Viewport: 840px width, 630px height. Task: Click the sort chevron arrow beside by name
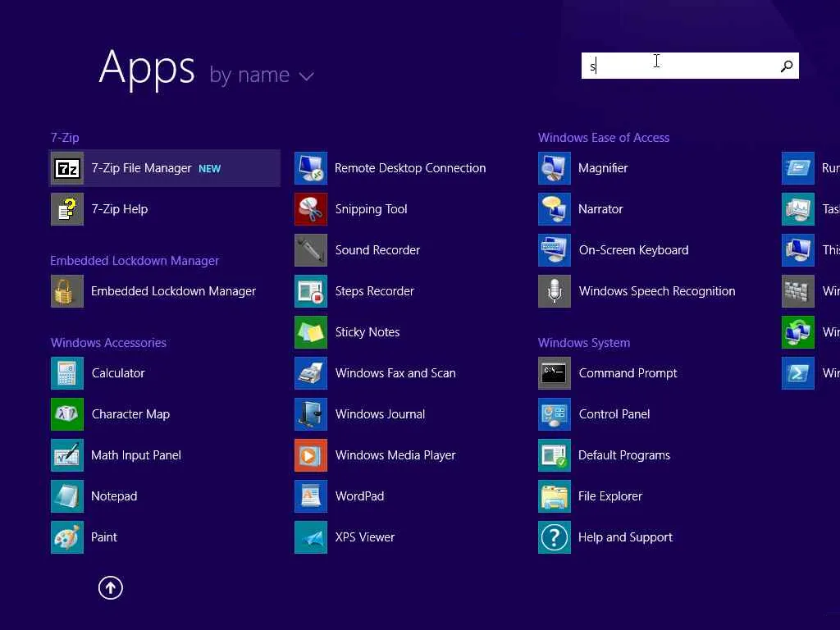tap(307, 76)
